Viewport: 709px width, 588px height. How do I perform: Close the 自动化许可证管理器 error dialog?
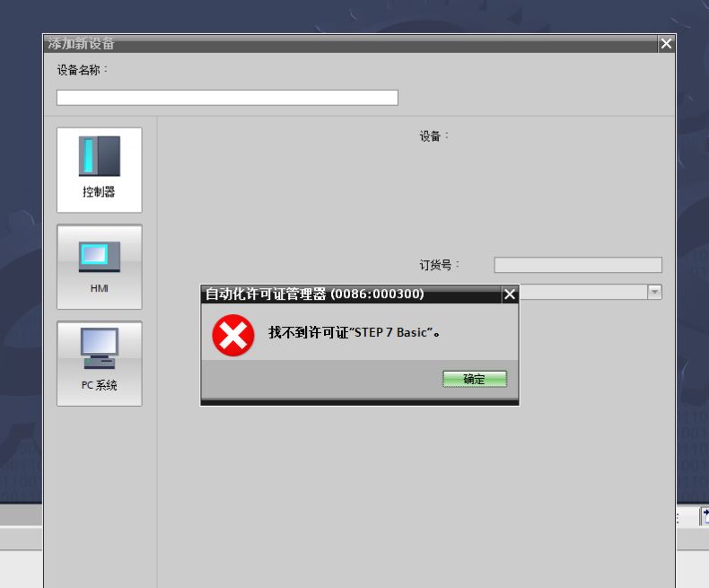point(510,294)
